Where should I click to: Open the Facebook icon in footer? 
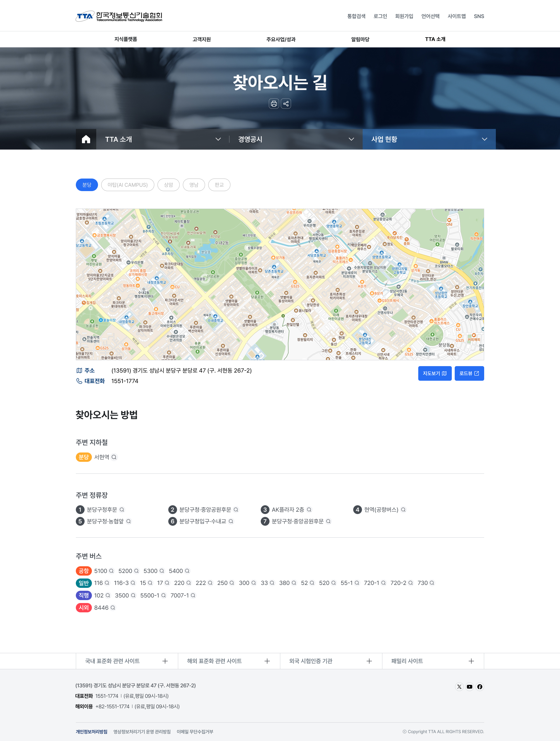tap(480, 687)
